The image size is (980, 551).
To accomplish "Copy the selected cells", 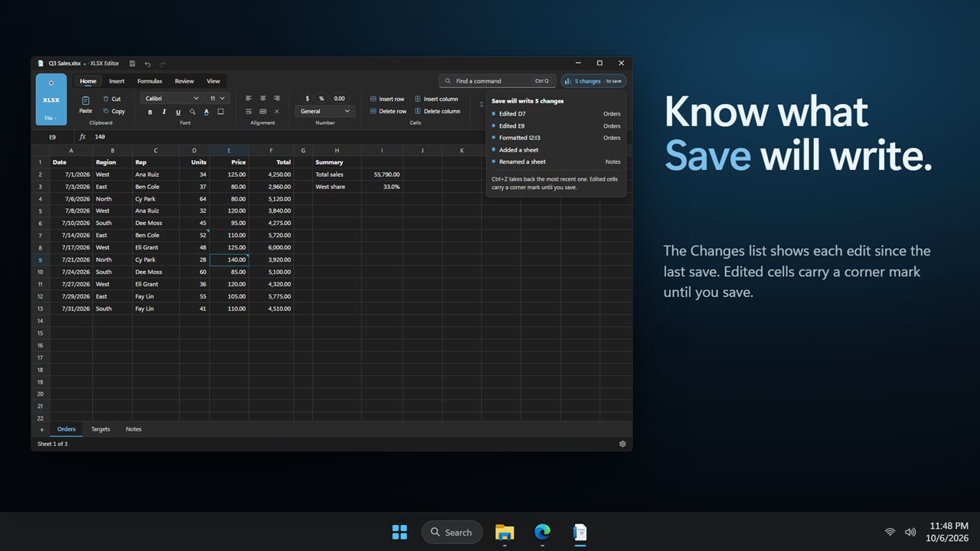I will tap(113, 111).
